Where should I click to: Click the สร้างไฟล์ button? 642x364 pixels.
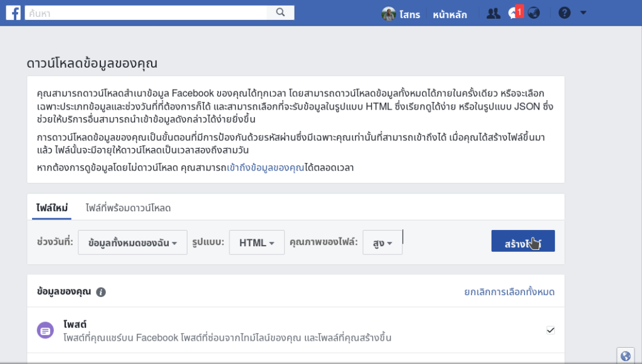click(523, 241)
